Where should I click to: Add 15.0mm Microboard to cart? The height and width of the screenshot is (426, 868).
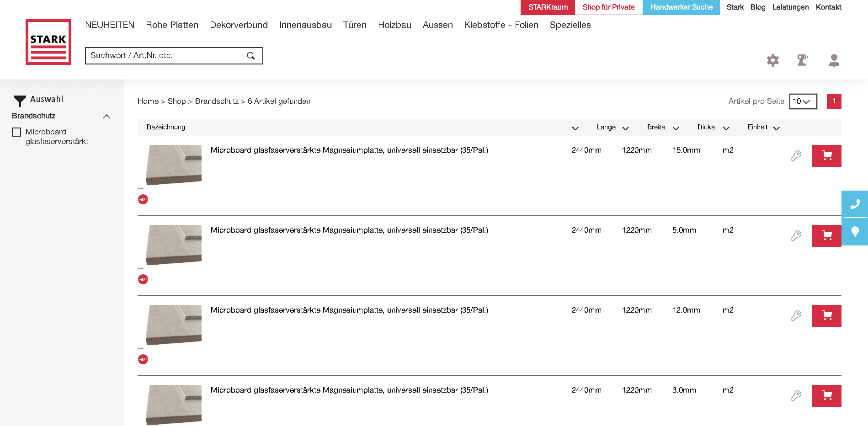pos(826,156)
